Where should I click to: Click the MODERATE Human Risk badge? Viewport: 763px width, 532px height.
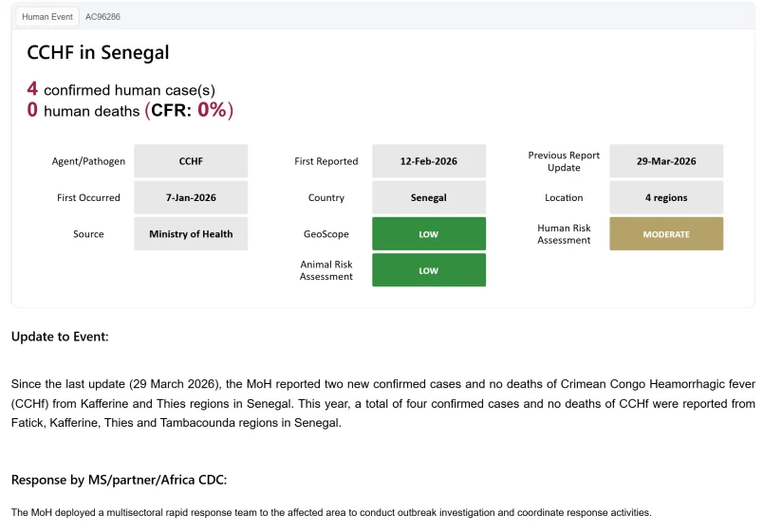click(666, 234)
